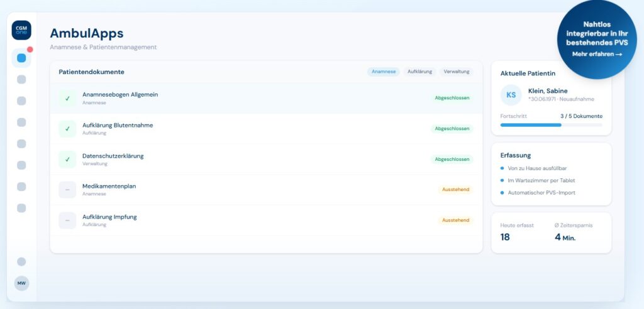The width and height of the screenshot is (644, 309).
Task: Select the active blue sidebar icon
Action: [21, 58]
